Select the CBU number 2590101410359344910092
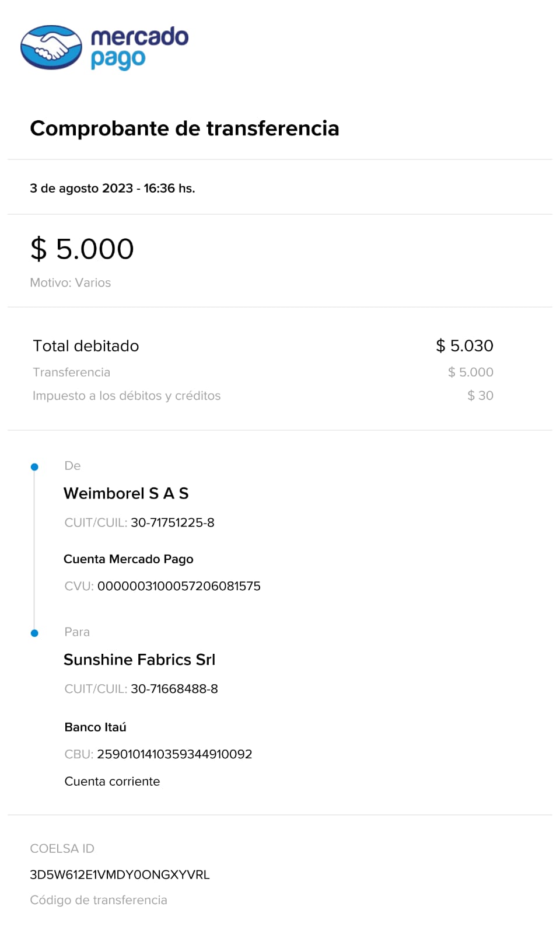 (x=174, y=754)
